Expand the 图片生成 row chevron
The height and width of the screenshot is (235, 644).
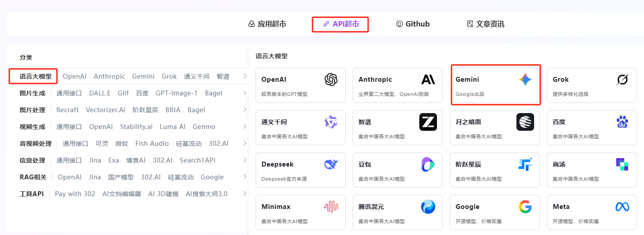[x=245, y=93]
